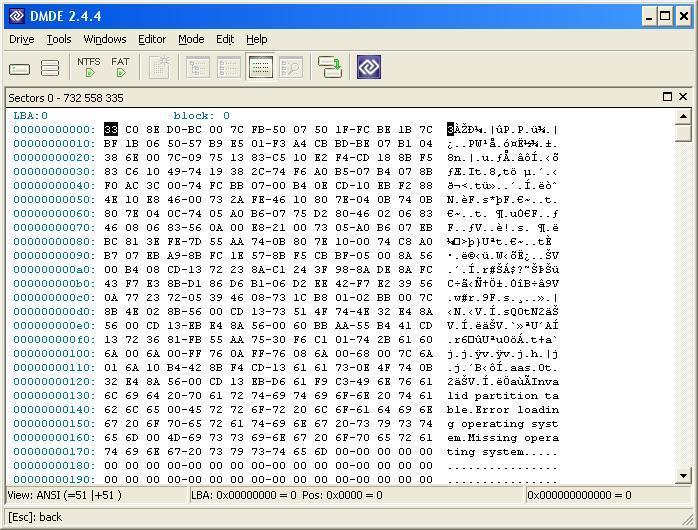This screenshot has height=530, width=698.
Task: Click the single-disk drive toolbar icon
Action: click(20, 69)
